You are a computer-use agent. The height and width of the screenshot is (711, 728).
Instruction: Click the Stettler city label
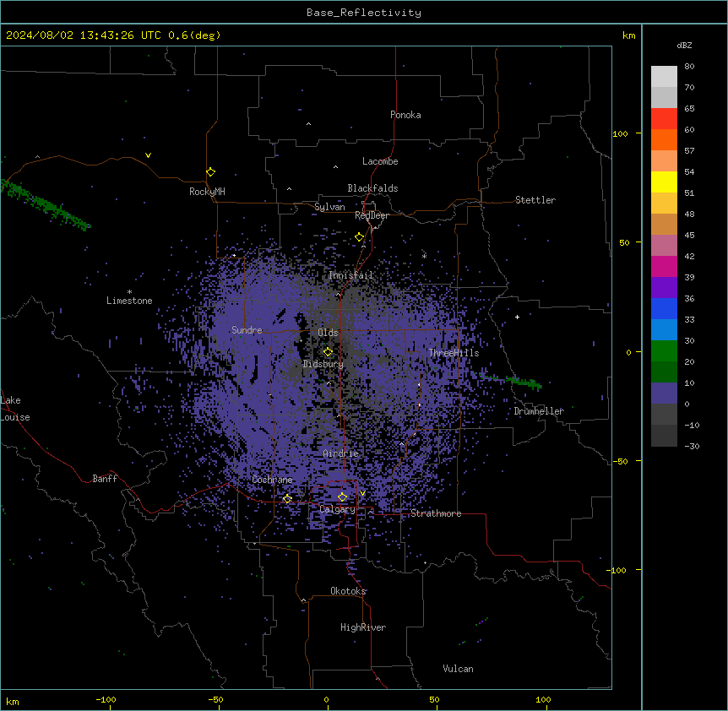pos(535,200)
